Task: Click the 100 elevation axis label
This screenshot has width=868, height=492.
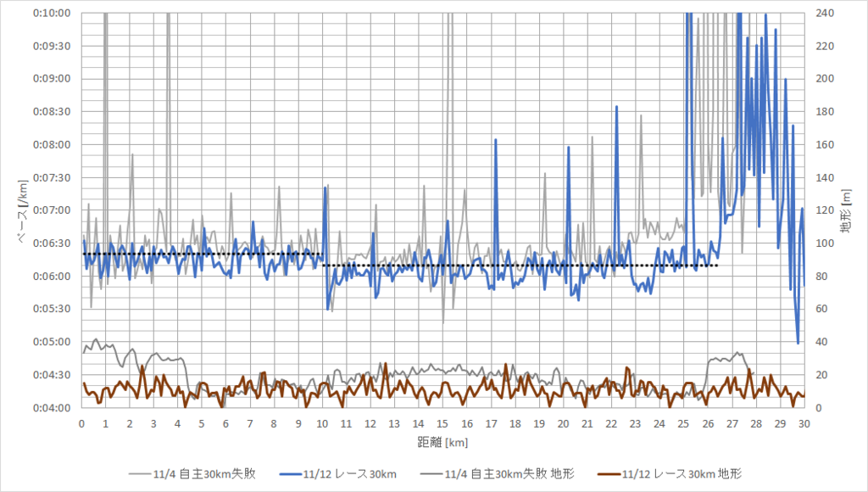Action: pyautogui.click(x=825, y=243)
